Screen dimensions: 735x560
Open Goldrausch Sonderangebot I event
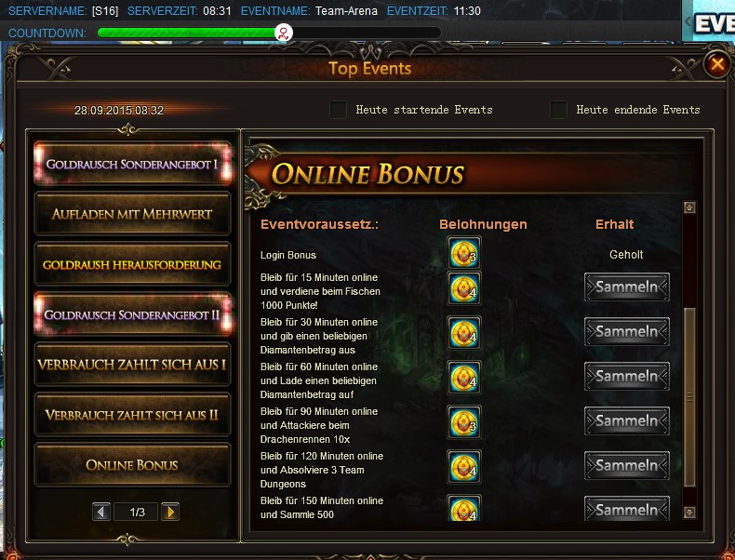(x=132, y=164)
